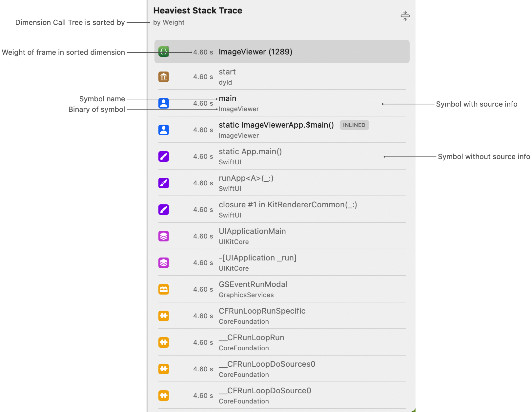Click the collapse stack trace icon top right
The width and height of the screenshot is (532, 412).
tap(405, 15)
